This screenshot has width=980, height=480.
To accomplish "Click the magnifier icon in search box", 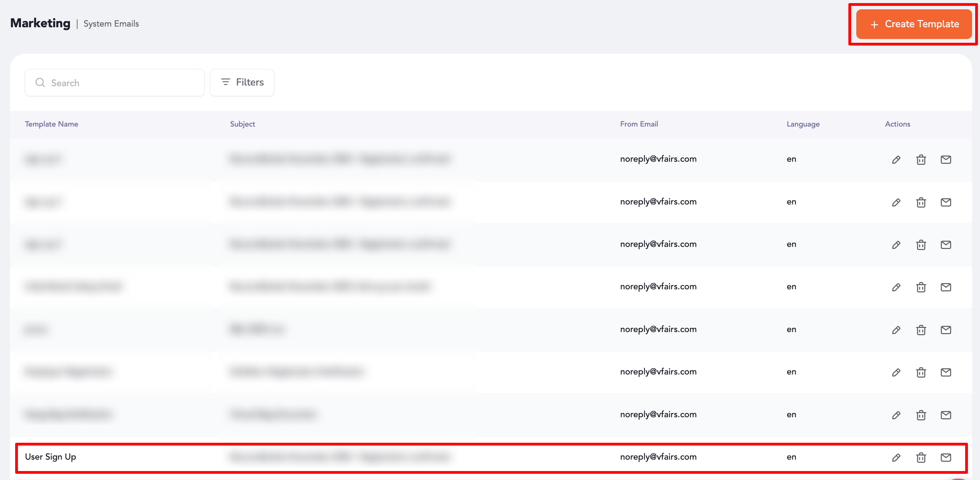I will [40, 83].
